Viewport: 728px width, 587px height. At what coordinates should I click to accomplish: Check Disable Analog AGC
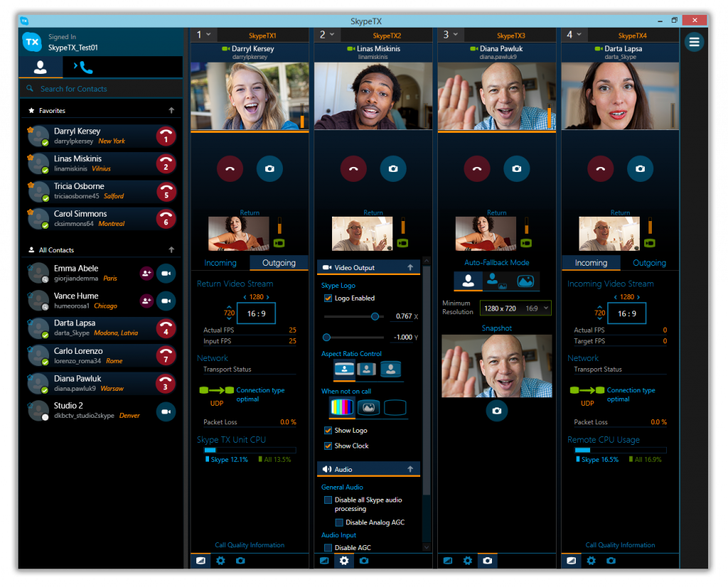(339, 522)
